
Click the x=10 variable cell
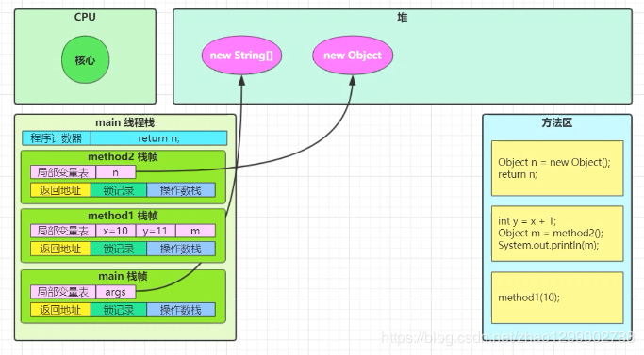(115, 231)
